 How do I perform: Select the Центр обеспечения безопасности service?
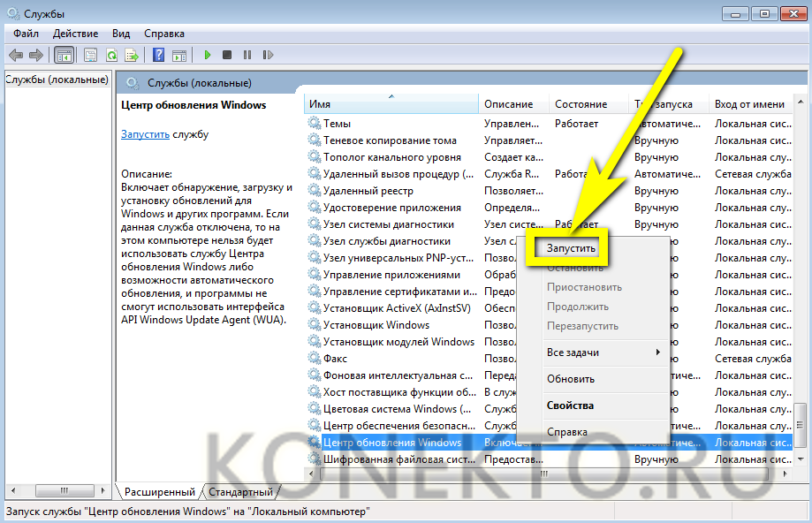pyautogui.click(x=399, y=426)
